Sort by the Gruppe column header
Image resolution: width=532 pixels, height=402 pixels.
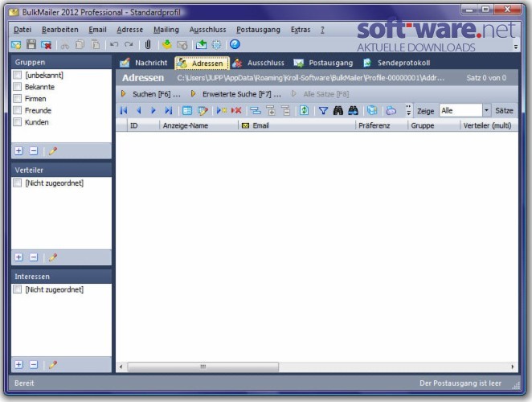tap(434, 125)
